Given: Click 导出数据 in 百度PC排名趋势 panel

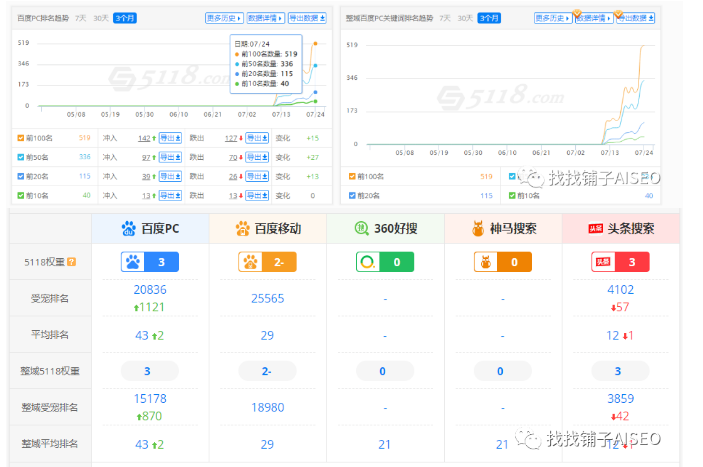Looking at the screenshot, I should point(307,18).
